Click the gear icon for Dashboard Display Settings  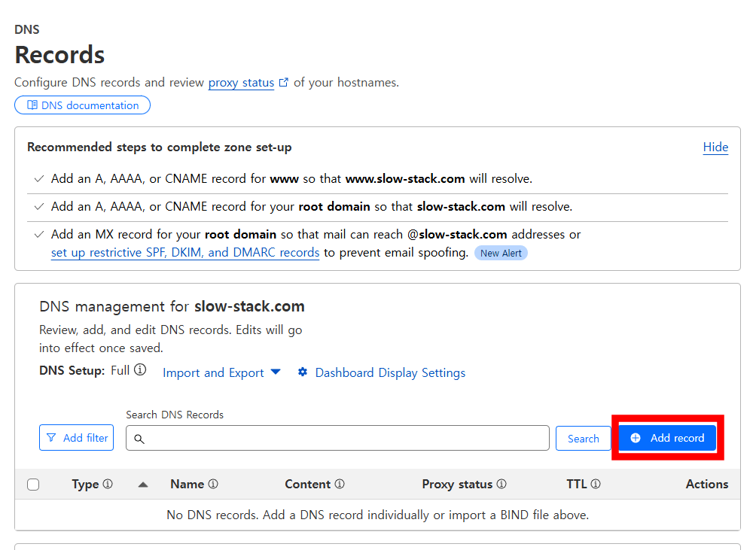tap(302, 372)
